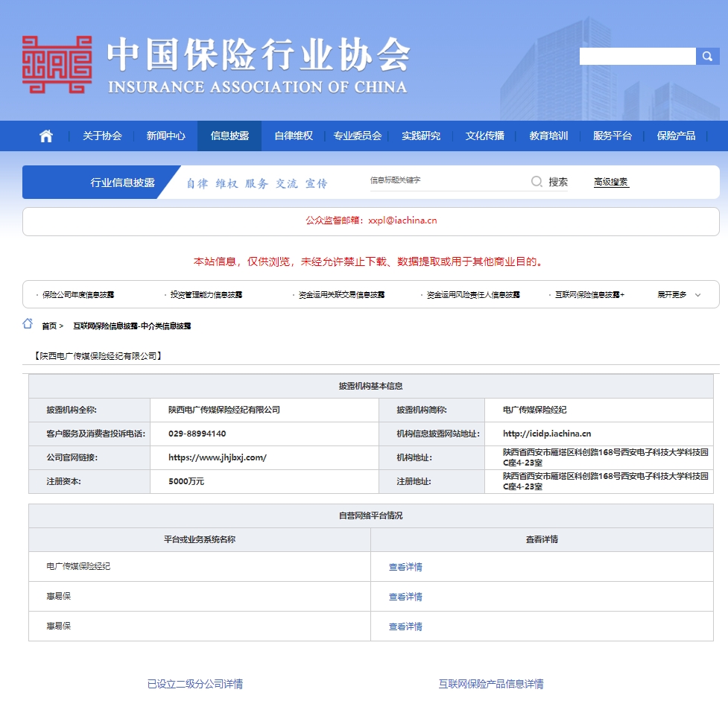
Task: Open 互联网保险信息披露+ category
Action: (x=589, y=295)
